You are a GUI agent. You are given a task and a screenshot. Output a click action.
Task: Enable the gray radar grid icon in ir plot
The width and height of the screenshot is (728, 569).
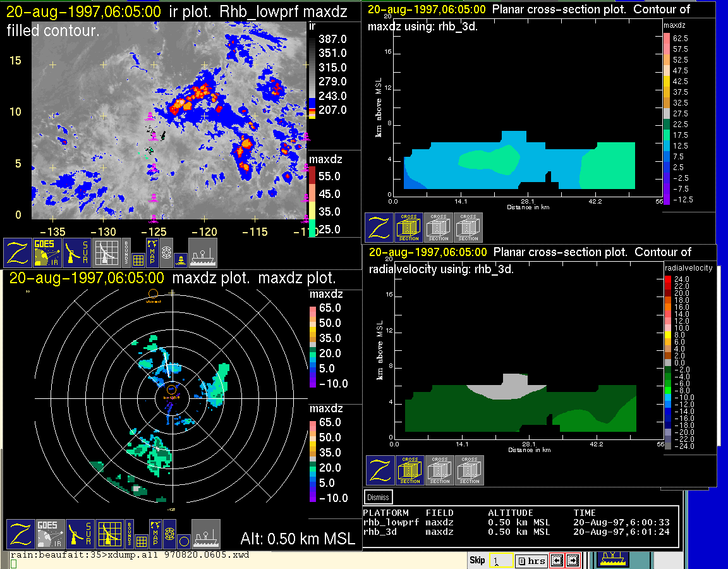(107, 252)
